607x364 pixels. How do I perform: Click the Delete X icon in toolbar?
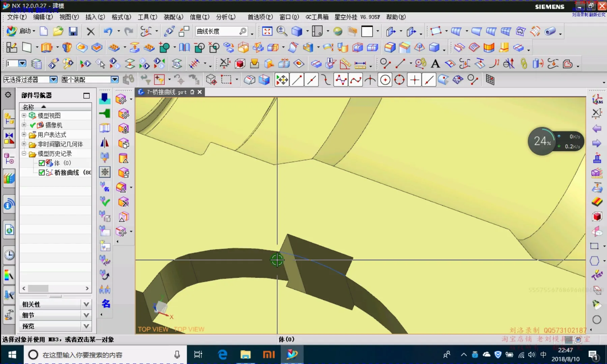click(x=90, y=31)
